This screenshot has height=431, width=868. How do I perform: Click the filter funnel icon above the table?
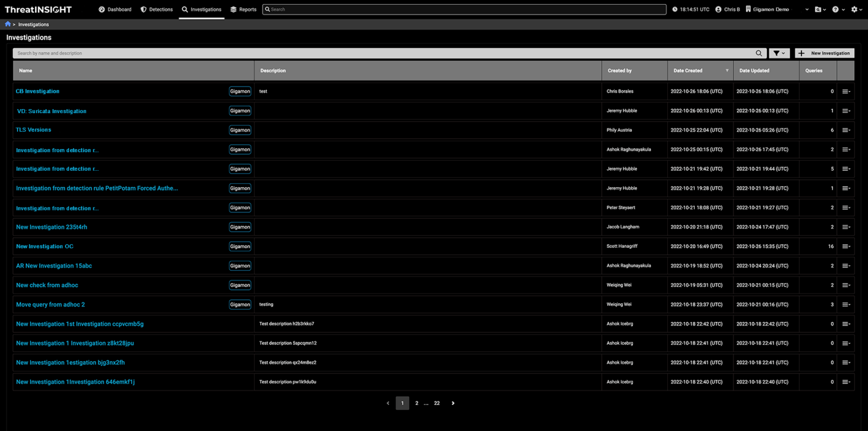777,53
